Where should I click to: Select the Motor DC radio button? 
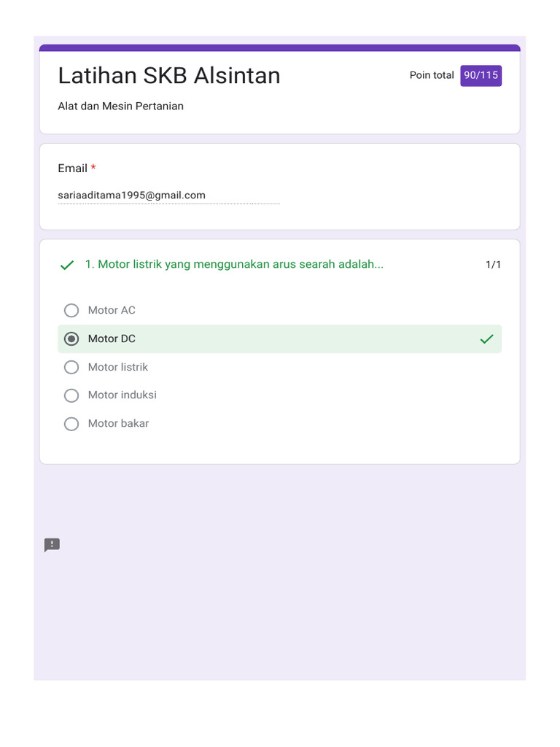pyautogui.click(x=71, y=338)
